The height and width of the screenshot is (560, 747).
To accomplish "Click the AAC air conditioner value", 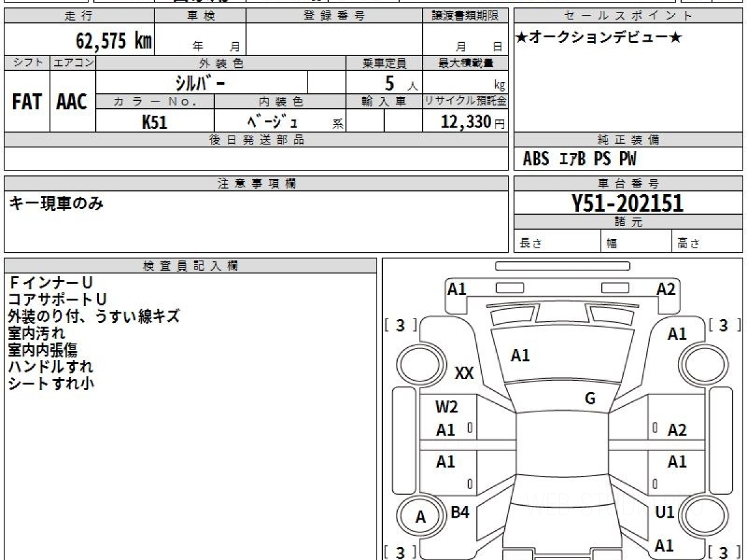I will pyautogui.click(x=72, y=102).
